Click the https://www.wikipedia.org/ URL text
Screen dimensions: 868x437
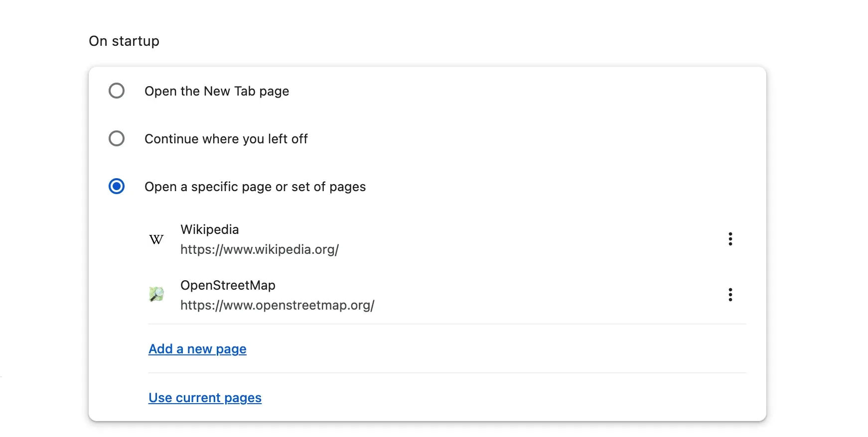260,249
